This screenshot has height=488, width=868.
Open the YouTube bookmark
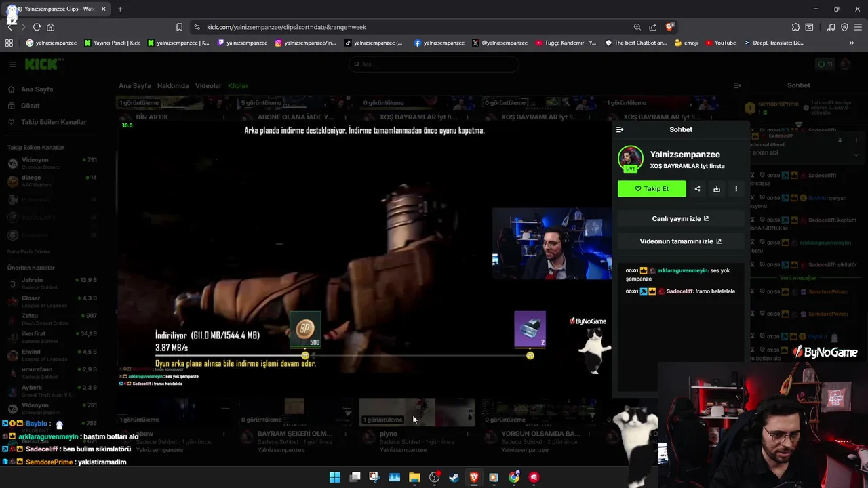click(x=721, y=43)
